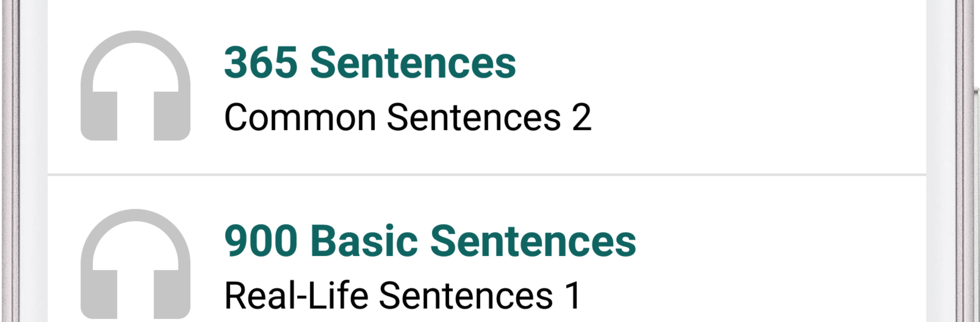Open the 900 Basic Sentences title
This screenshot has width=980, height=322.
pos(430,241)
